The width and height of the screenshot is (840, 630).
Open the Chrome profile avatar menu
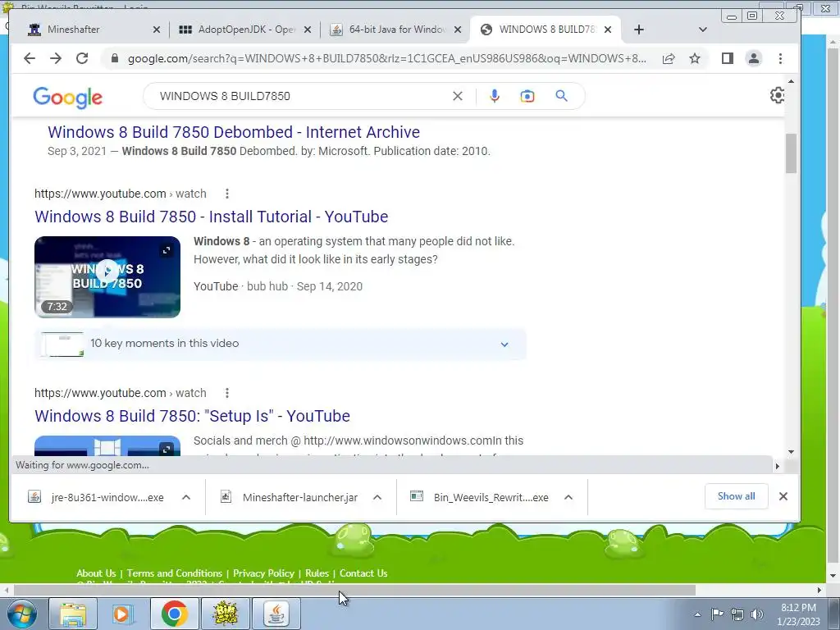point(754,58)
